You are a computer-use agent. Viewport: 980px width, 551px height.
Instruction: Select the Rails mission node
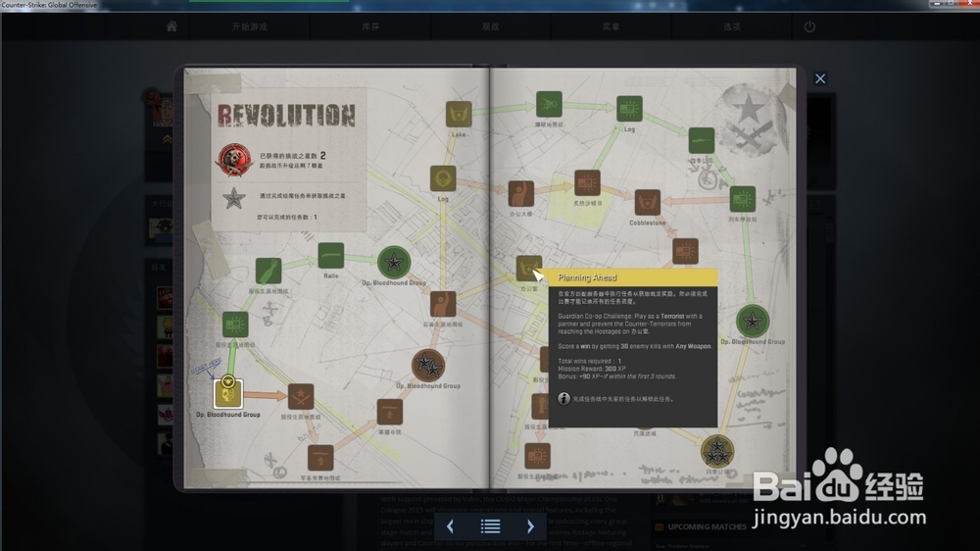click(330, 256)
